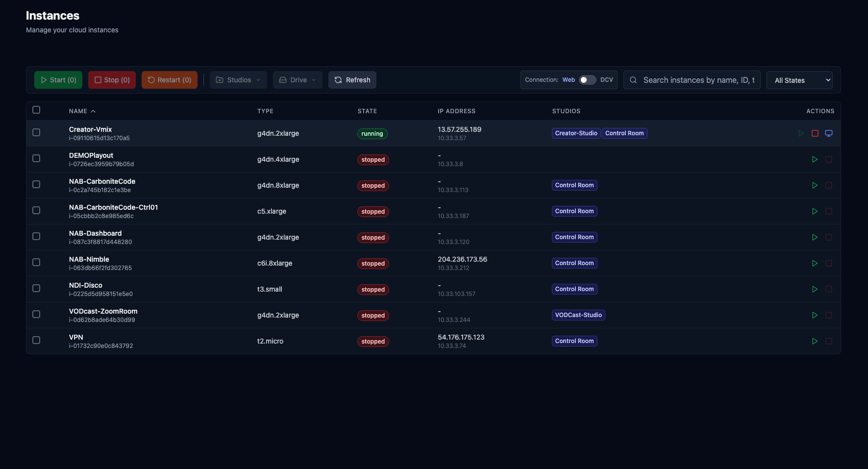Expand the Drive dropdown
Viewport: 868px width, 469px height.
point(297,79)
